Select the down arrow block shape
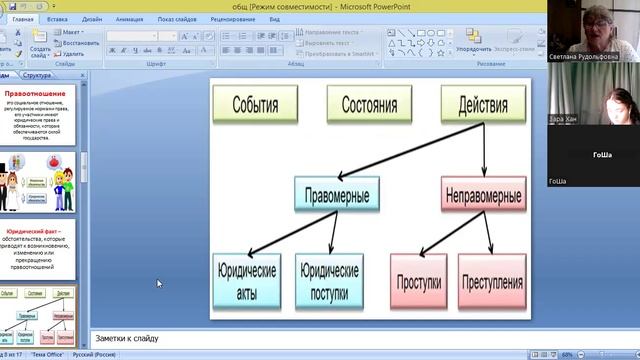This screenshot has height=360, width=640. tap(431, 43)
